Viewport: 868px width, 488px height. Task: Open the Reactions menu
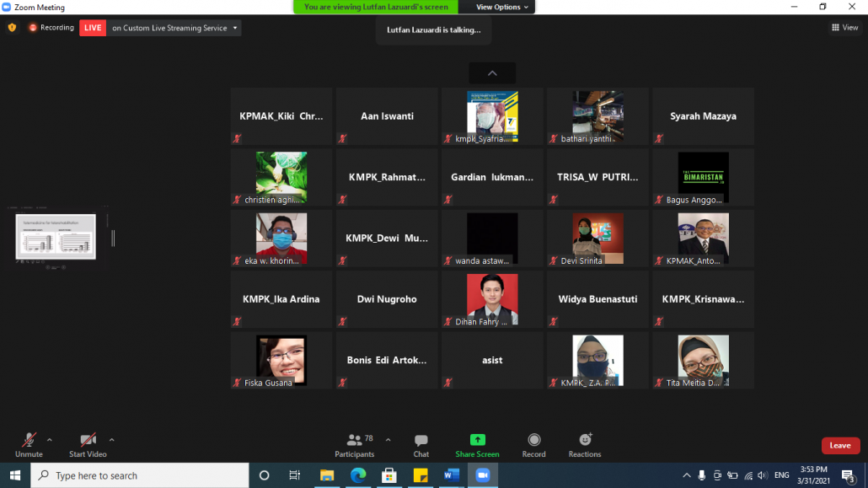click(585, 440)
